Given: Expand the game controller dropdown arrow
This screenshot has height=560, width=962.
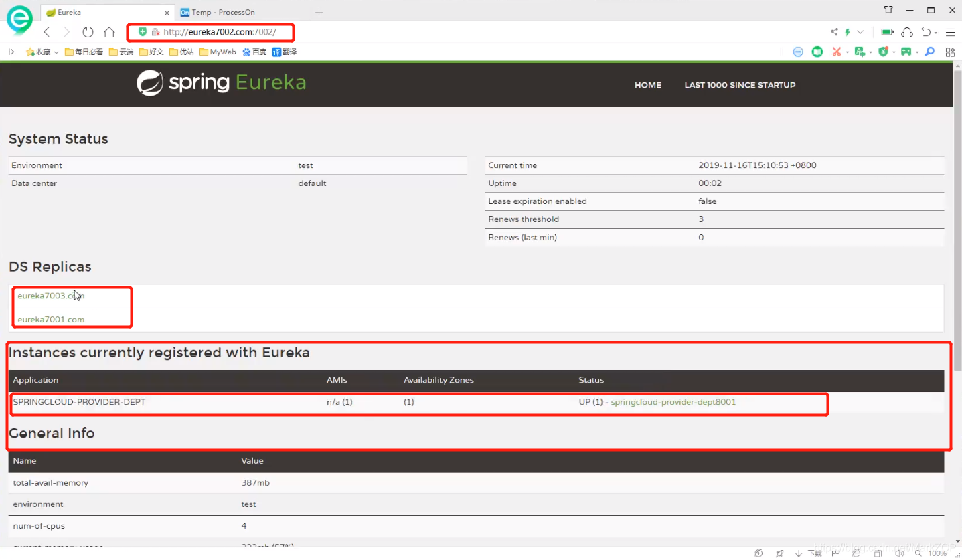Looking at the screenshot, I should click(916, 52).
